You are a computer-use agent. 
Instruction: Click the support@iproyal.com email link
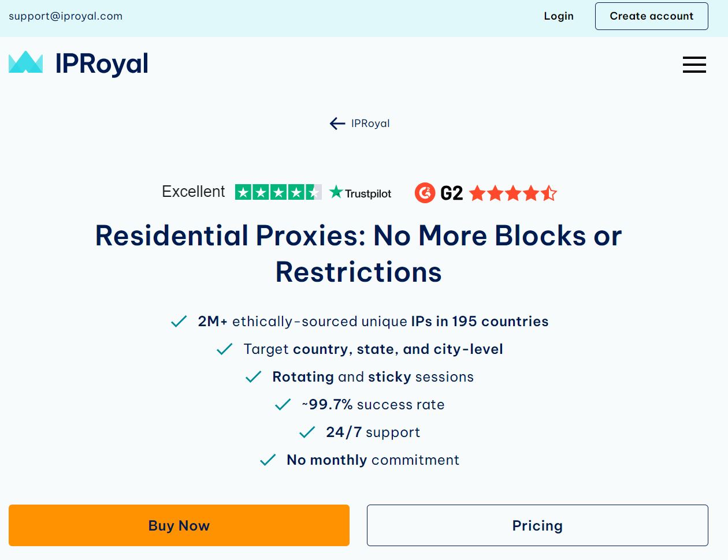[66, 16]
